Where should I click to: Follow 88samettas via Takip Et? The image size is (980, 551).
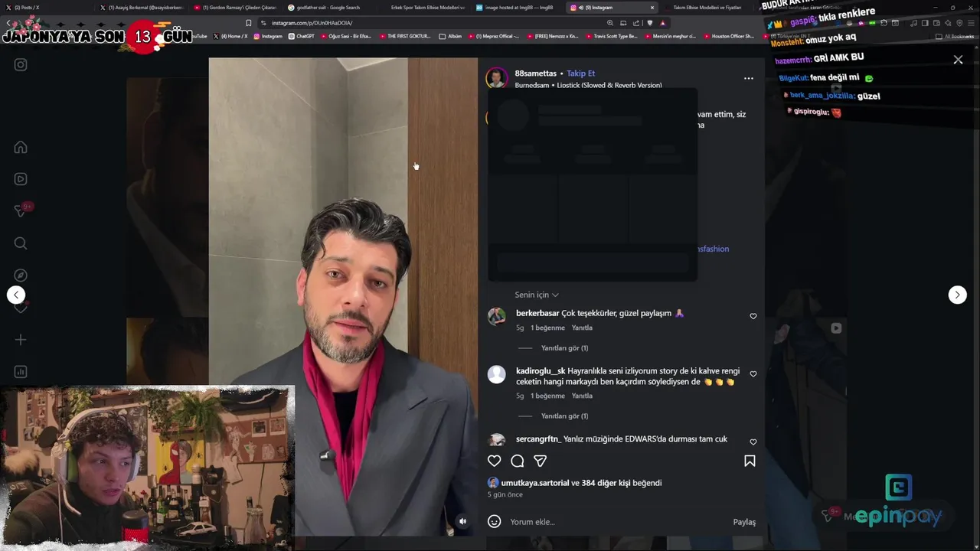tap(580, 73)
